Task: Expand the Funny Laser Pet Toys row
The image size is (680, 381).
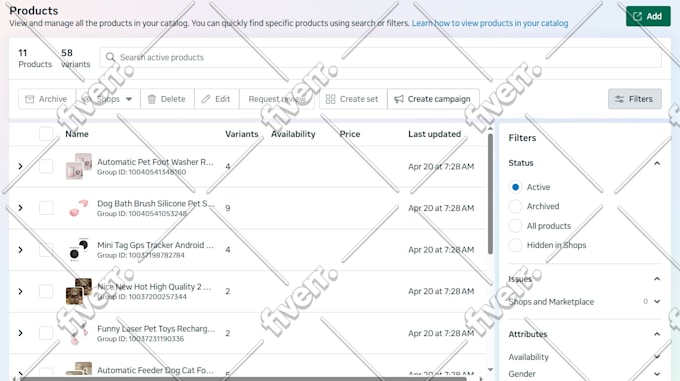Action: (20, 333)
